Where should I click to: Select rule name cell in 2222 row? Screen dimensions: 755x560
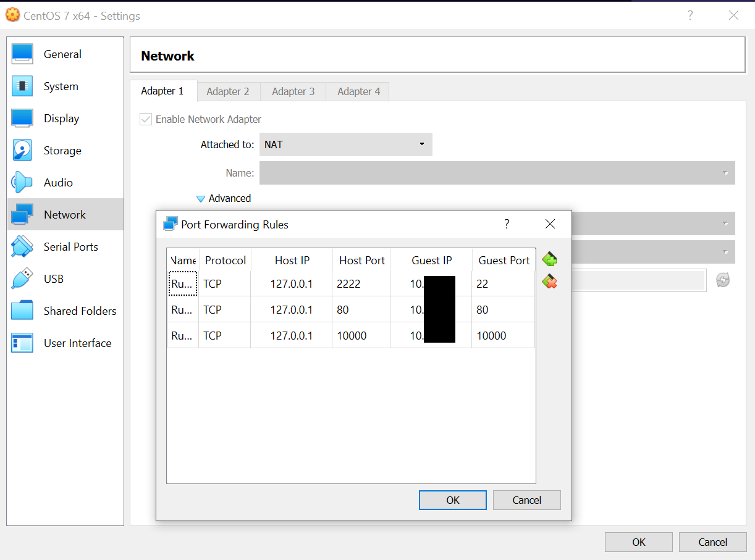coord(183,284)
